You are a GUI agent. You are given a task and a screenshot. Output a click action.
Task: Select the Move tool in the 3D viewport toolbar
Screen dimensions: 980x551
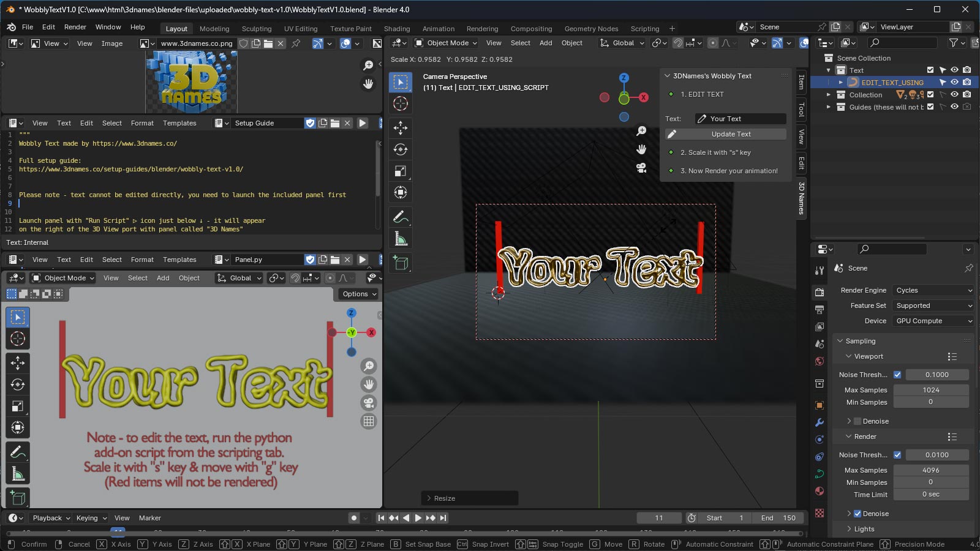(401, 128)
